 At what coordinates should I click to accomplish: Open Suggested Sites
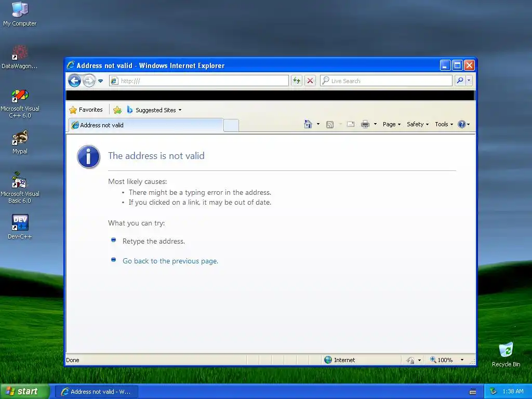pos(154,110)
